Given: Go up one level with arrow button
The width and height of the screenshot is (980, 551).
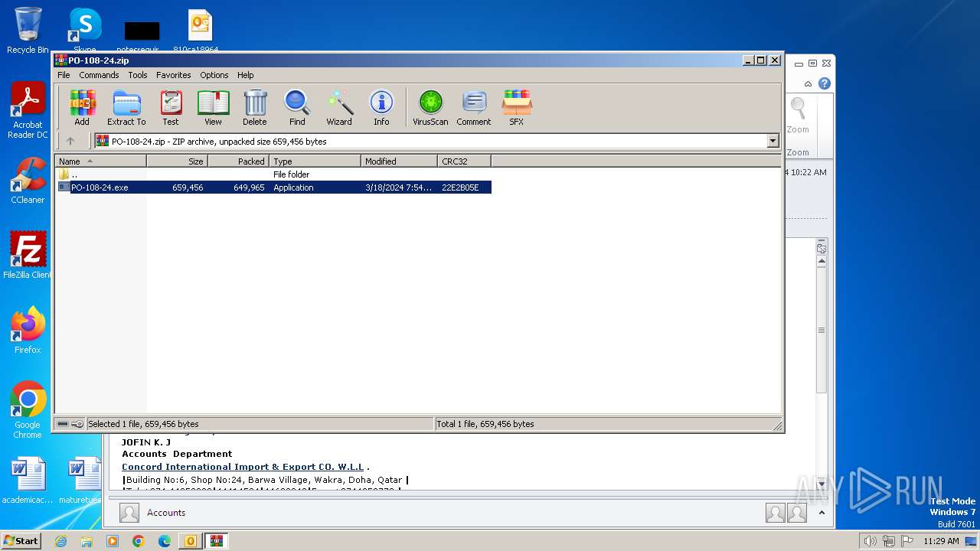Looking at the screenshot, I should click(x=70, y=141).
